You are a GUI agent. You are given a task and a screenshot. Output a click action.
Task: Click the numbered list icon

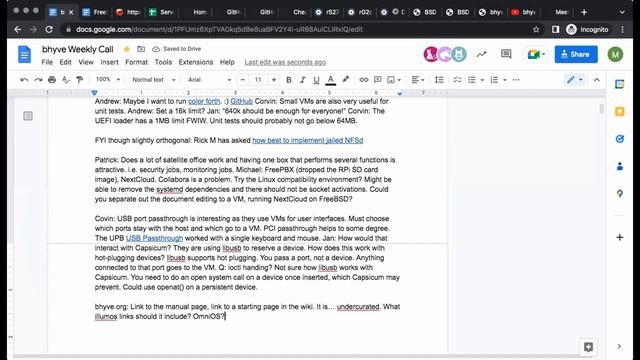tap(494, 80)
